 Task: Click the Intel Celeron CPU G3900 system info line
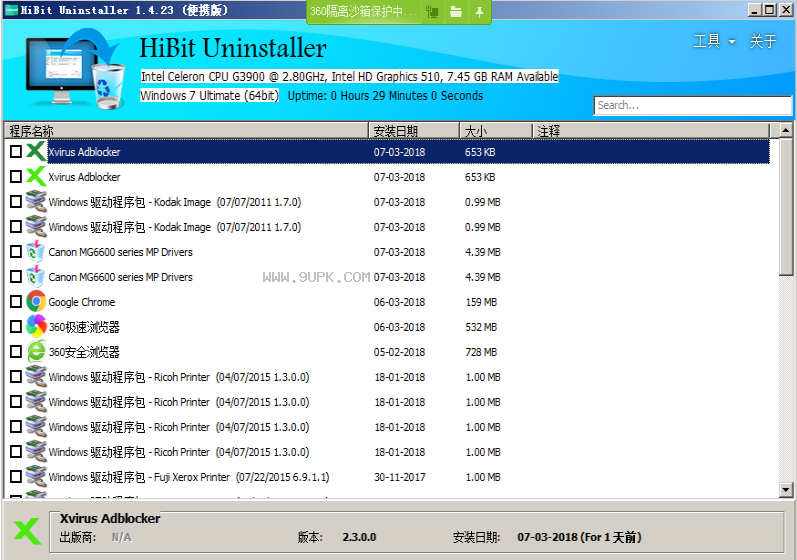pyautogui.click(x=349, y=76)
